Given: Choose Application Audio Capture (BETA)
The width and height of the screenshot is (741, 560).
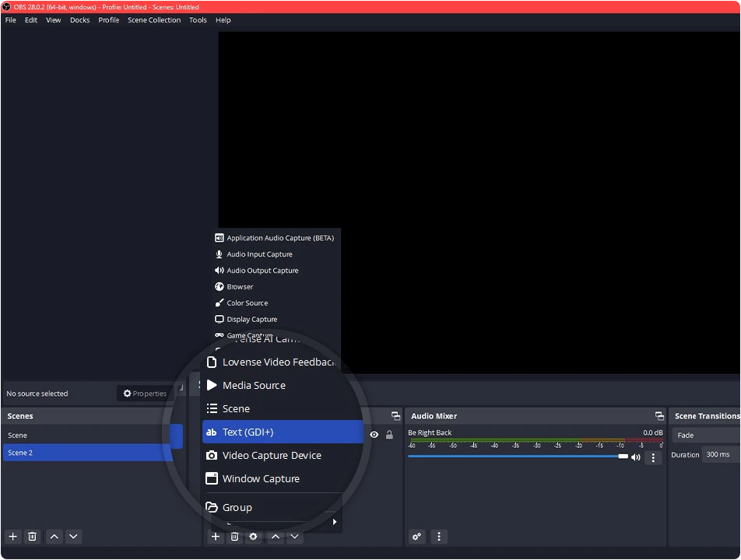Looking at the screenshot, I should [x=276, y=238].
